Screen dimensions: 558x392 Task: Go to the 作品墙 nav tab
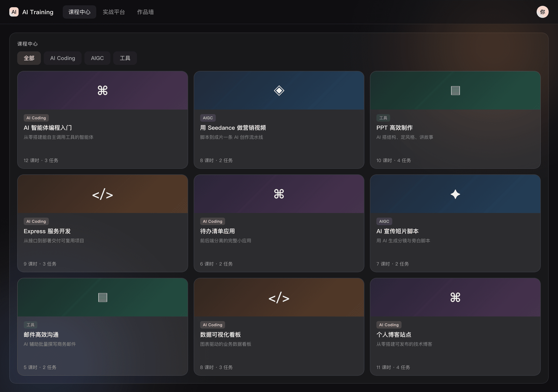[145, 12]
